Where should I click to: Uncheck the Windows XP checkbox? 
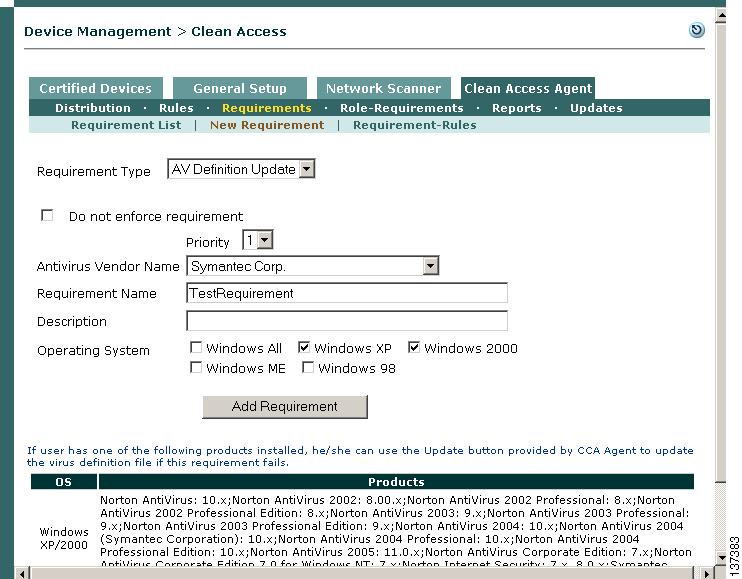click(x=304, y=348)
